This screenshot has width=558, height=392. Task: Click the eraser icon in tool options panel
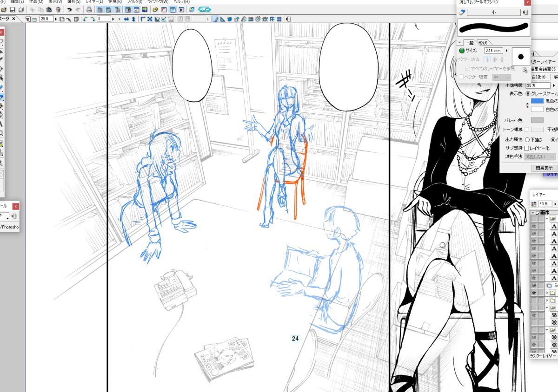(x=461, y=13)
